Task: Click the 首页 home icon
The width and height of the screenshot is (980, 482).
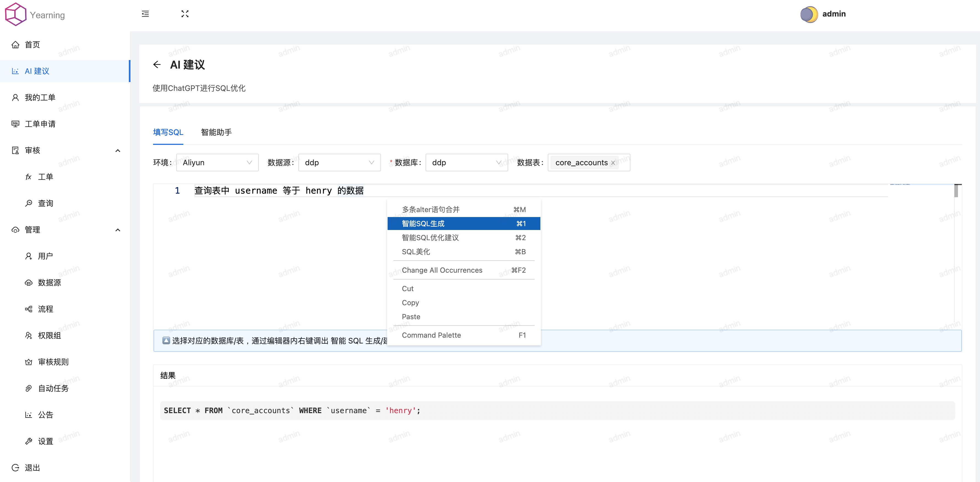Action: pos(16,44)
